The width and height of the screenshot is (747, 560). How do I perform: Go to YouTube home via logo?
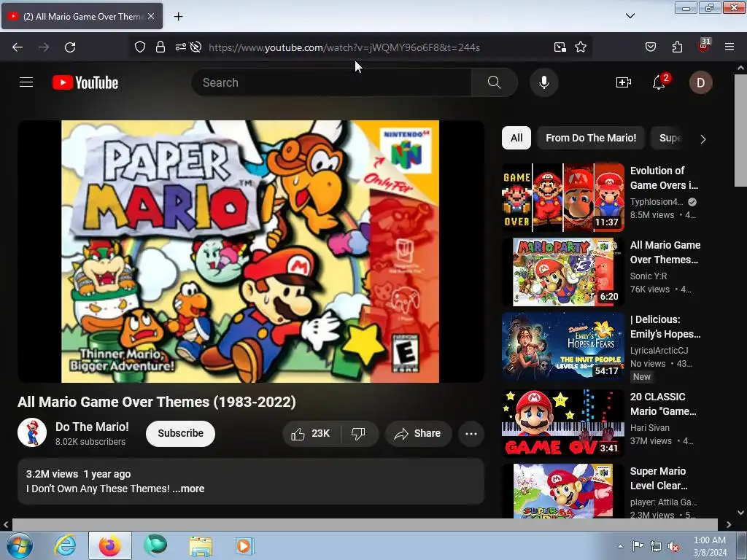(x=85, y=82)
